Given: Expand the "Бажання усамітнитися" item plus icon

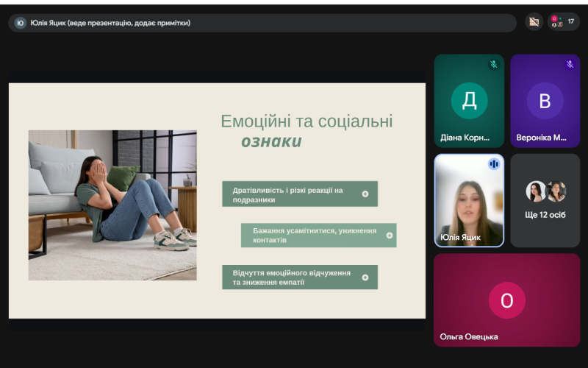Looking at the screenshot, I should tap(390, 236).
